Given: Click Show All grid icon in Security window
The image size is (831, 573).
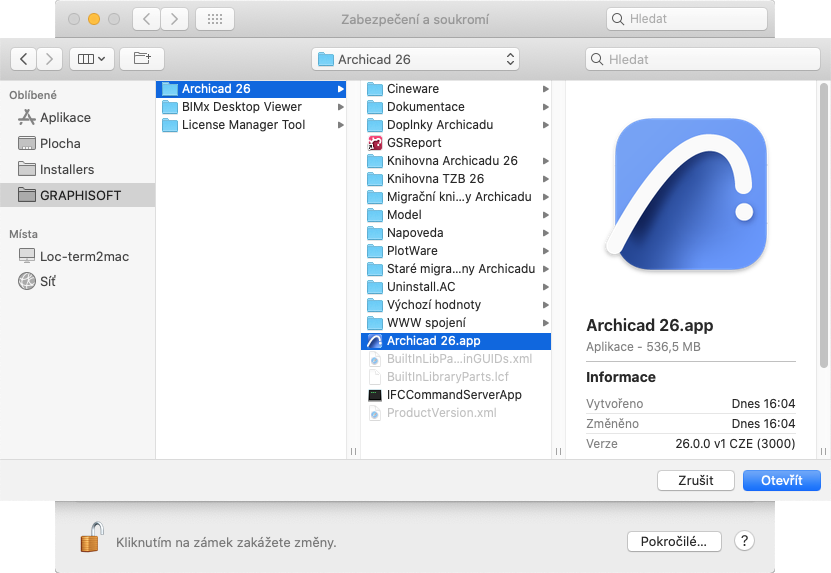Looking at the screenshot, I should (215, 20).
